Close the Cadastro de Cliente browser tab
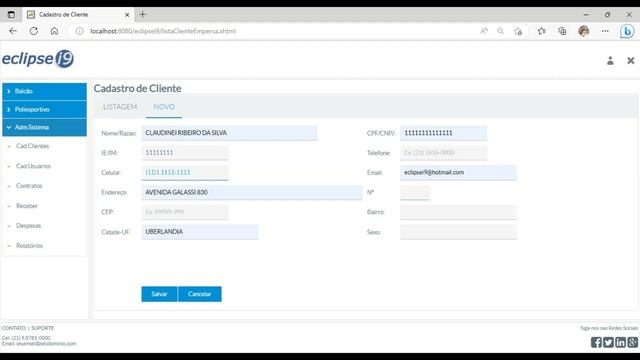Viewport: 640px width, 360px height. tap(127, 15)
